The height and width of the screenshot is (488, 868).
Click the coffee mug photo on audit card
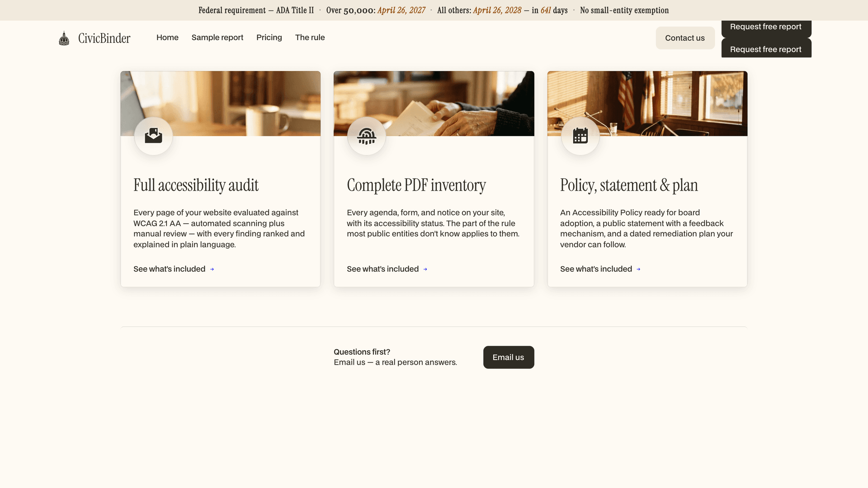pyautogui.click(x=221, y=103)
